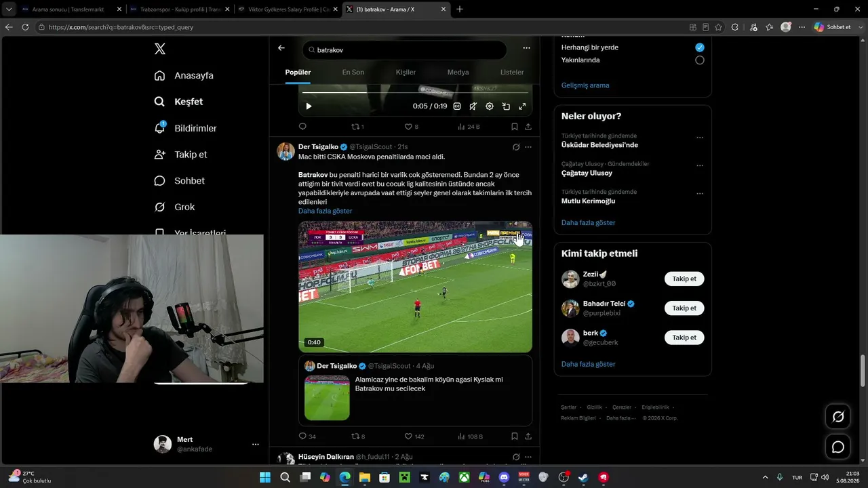Screen dimensions: 868x488
Task: Open options for Üsküdar Belediyesi'nde trend
Action: point(700,138)
